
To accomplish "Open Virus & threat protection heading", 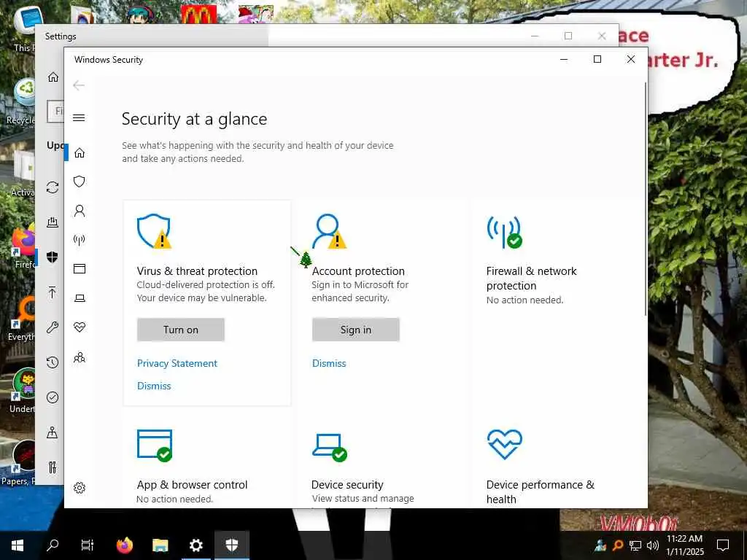I will click(197, 271).
